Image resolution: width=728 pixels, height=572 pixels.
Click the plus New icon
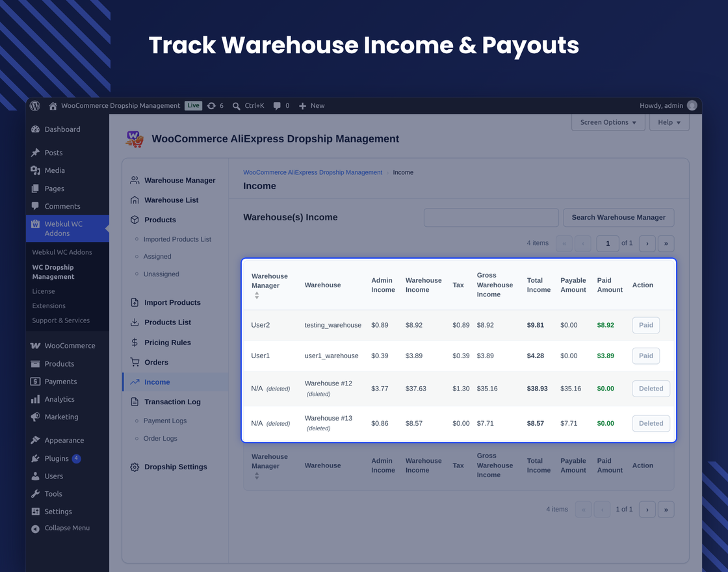click(x=302, y=106)
